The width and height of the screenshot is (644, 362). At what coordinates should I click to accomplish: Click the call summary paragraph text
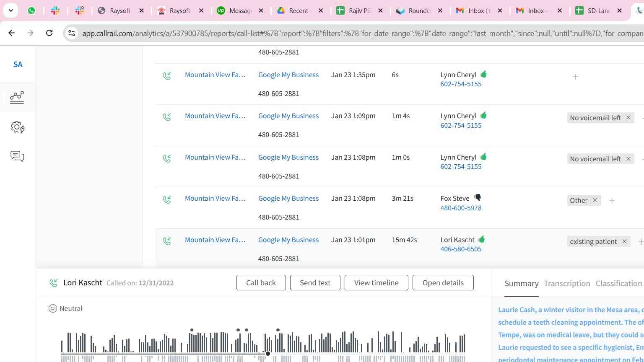coord(571,335)
